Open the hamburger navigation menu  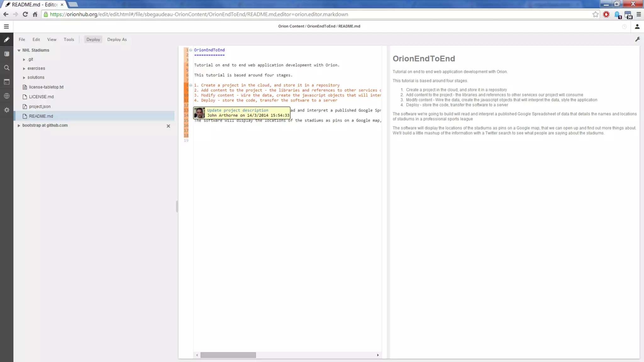tap(6, 27)
